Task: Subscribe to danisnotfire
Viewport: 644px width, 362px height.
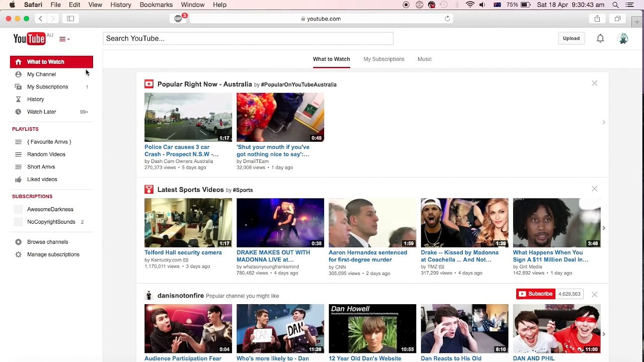Action: point(535,294)
